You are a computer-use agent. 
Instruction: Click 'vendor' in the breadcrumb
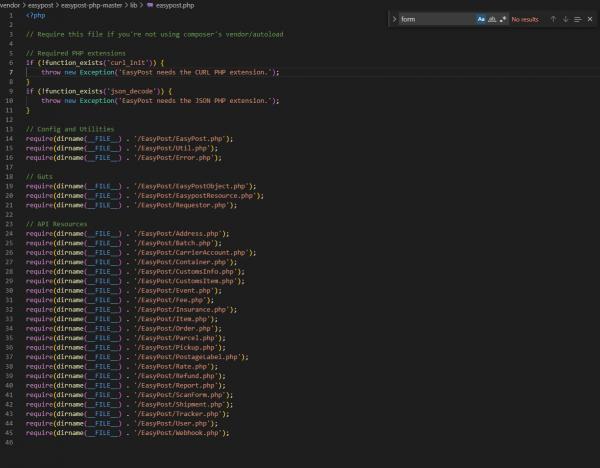pyautogui.click(x=9, y=5)
